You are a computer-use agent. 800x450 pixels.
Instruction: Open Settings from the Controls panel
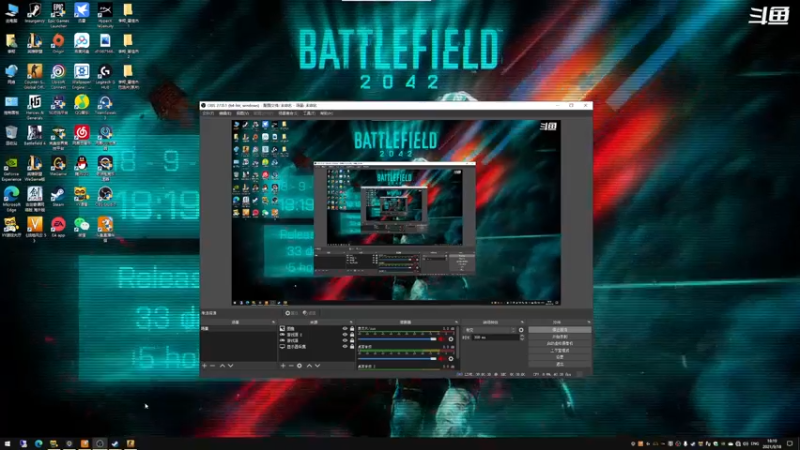pos(560,357)
